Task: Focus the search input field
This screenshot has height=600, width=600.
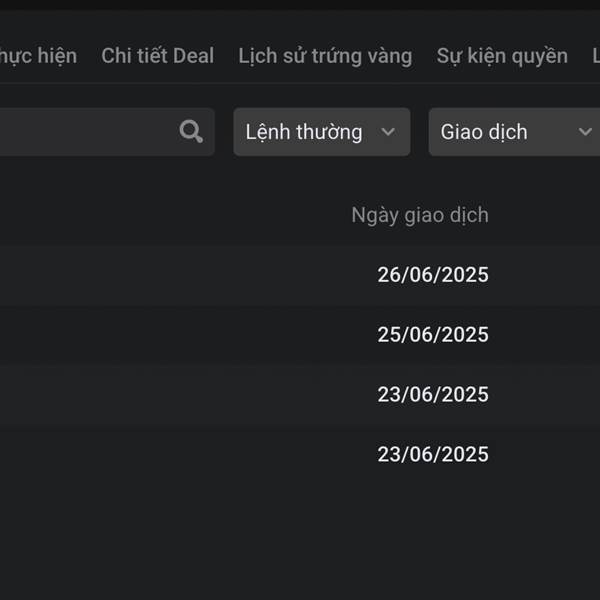Action: [107, 132]
